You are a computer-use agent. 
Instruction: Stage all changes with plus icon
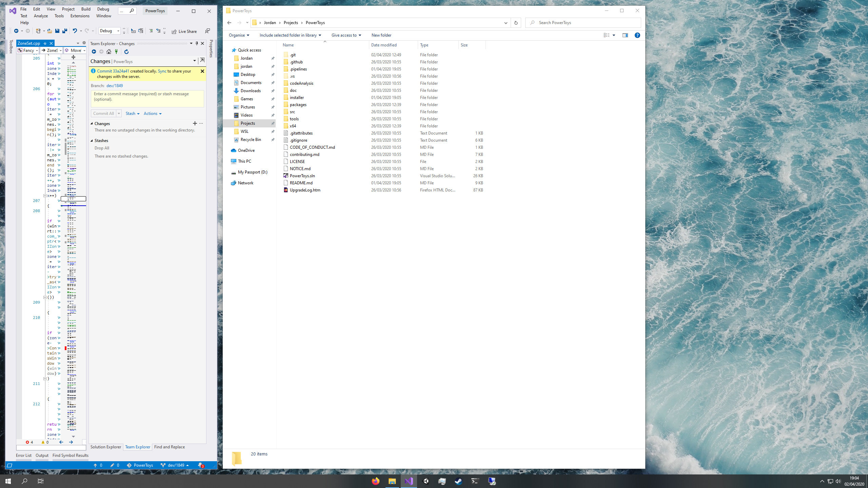point(195,123)
